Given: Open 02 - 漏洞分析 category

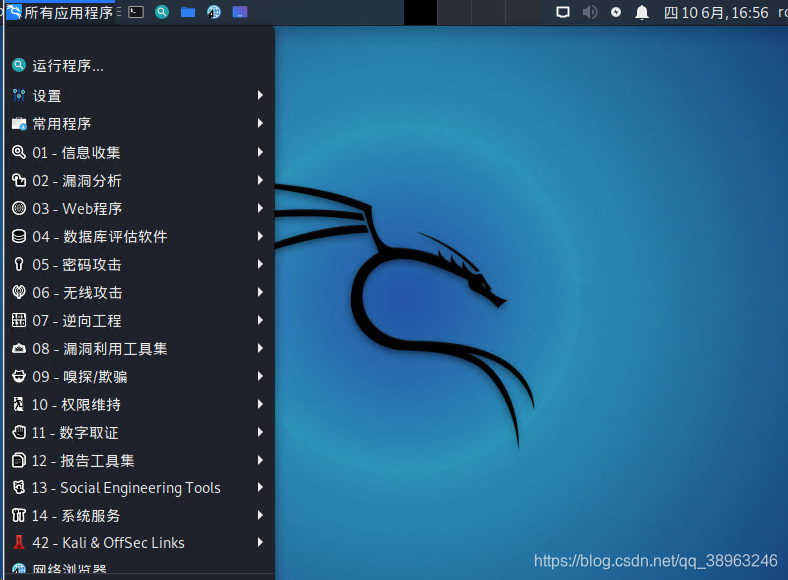Looking at the screenshot, I should coord(140,180).
